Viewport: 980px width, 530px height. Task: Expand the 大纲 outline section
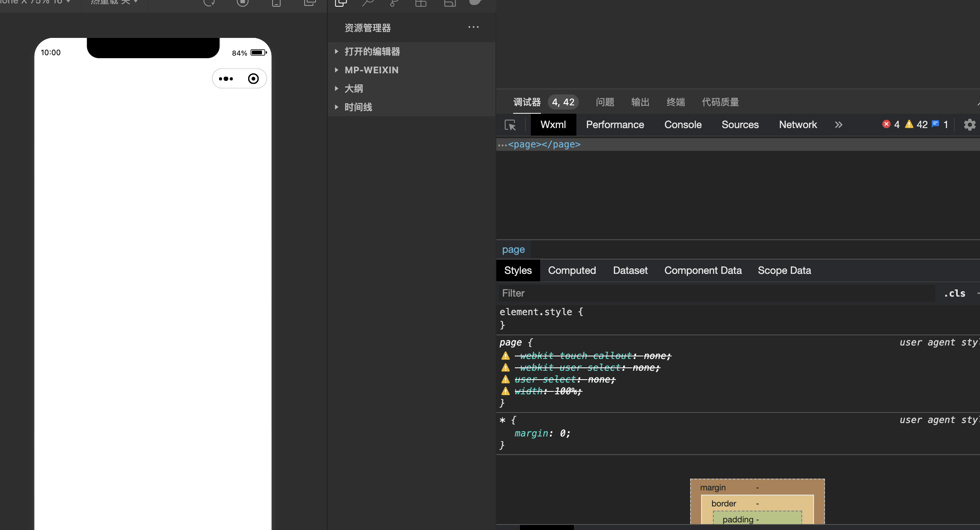pos(411,88)
